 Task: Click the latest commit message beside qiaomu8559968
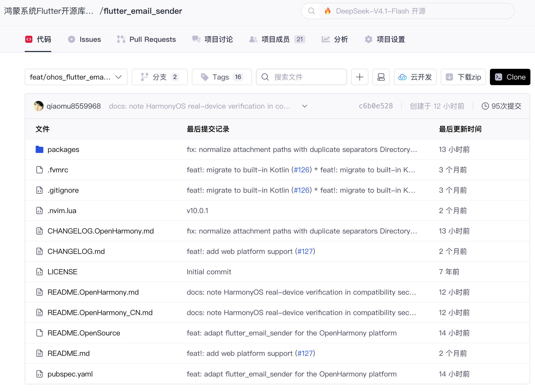click(200, 106)
